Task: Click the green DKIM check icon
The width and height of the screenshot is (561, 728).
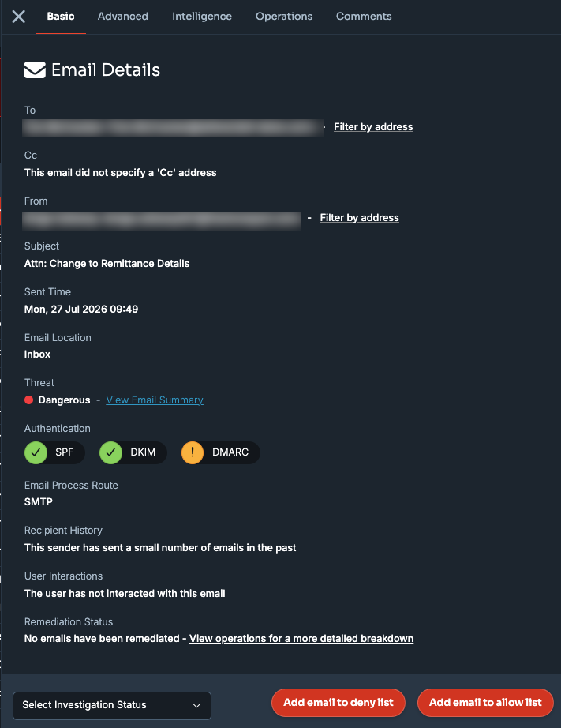Action: [x=111, y=452]
